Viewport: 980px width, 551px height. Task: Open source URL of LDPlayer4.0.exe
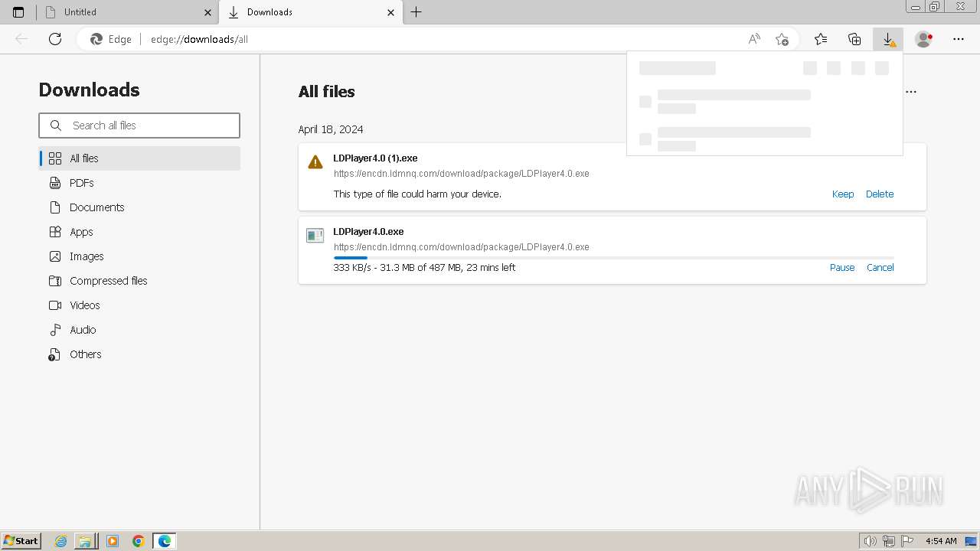[x=462, y=247]
